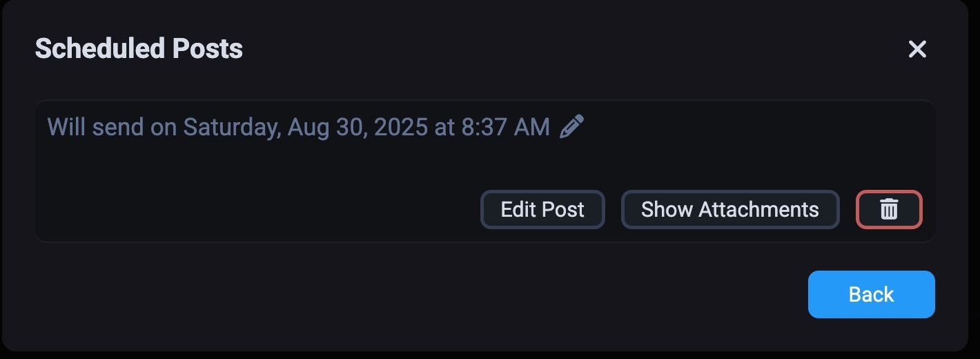The height and width of the screenshot is (359, 980).
Task: Expand attachments with the Show Attachments button
Action: pos(729,209)
